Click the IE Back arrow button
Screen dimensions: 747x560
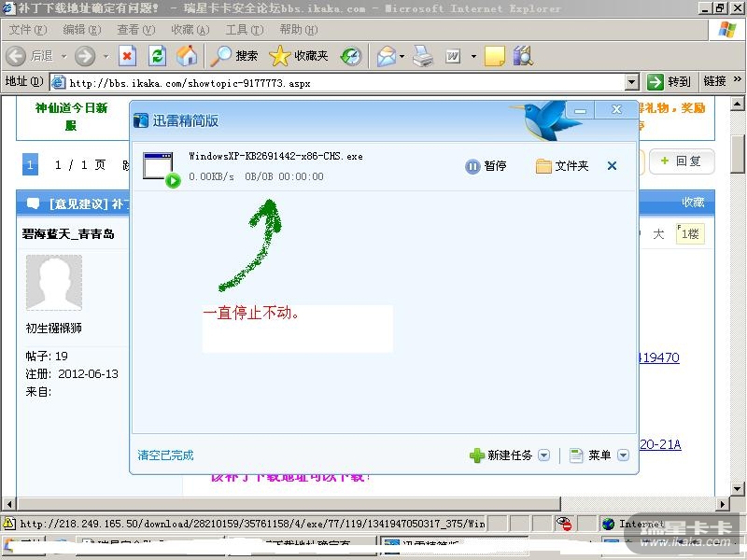click(16, 56)
